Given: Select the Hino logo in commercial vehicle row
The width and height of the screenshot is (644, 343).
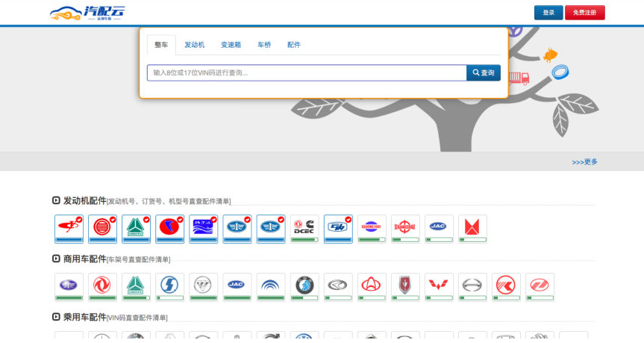Looking at the screenshot, I should click(x=472, y=285).
